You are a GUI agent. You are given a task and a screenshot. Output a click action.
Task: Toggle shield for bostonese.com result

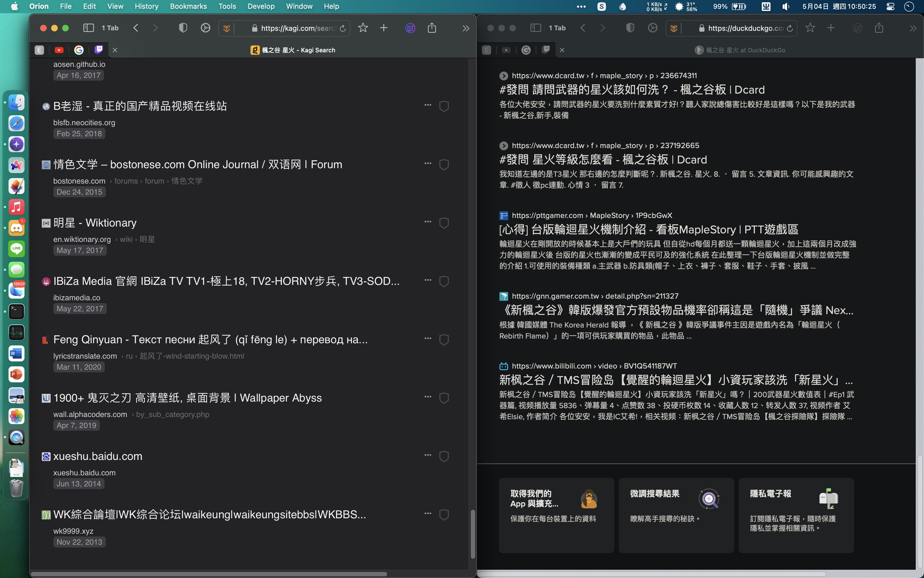pyautogui.click(x=444, y=165)
